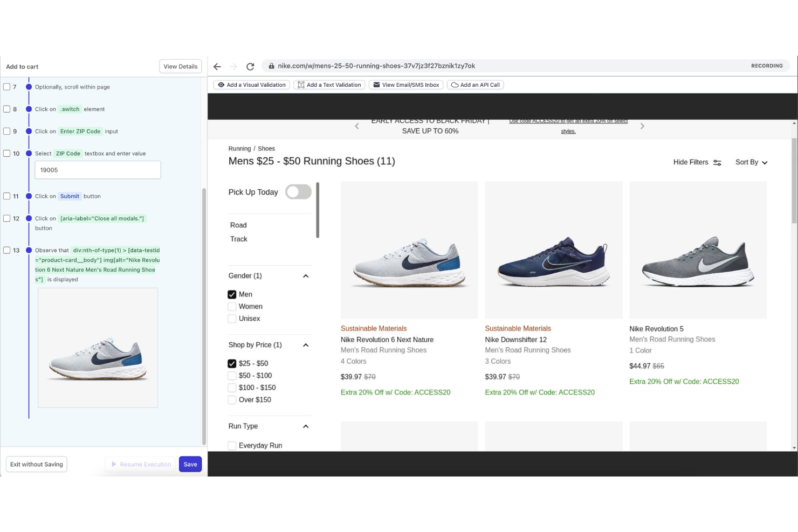The width and height of the screenshot is (798, 532).
Task: Open View Details for the test
Action: [x=181, y=66]
